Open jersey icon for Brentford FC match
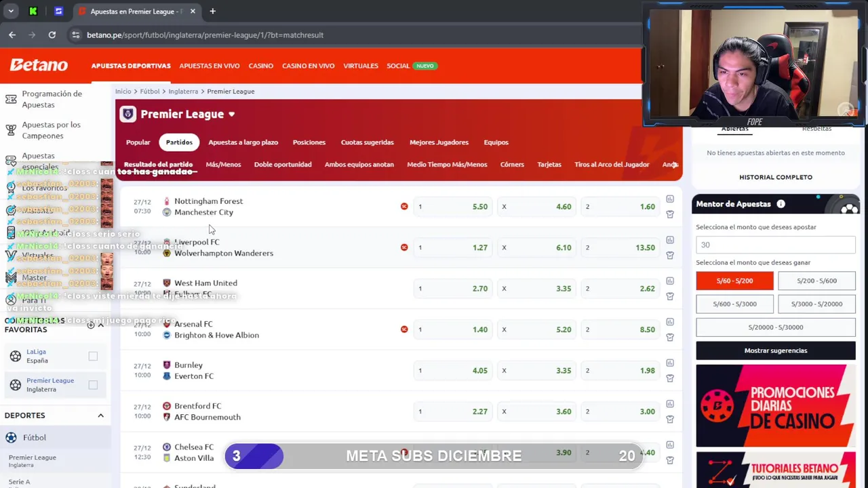The image size is (868, 488). click(x=670, y=420)
